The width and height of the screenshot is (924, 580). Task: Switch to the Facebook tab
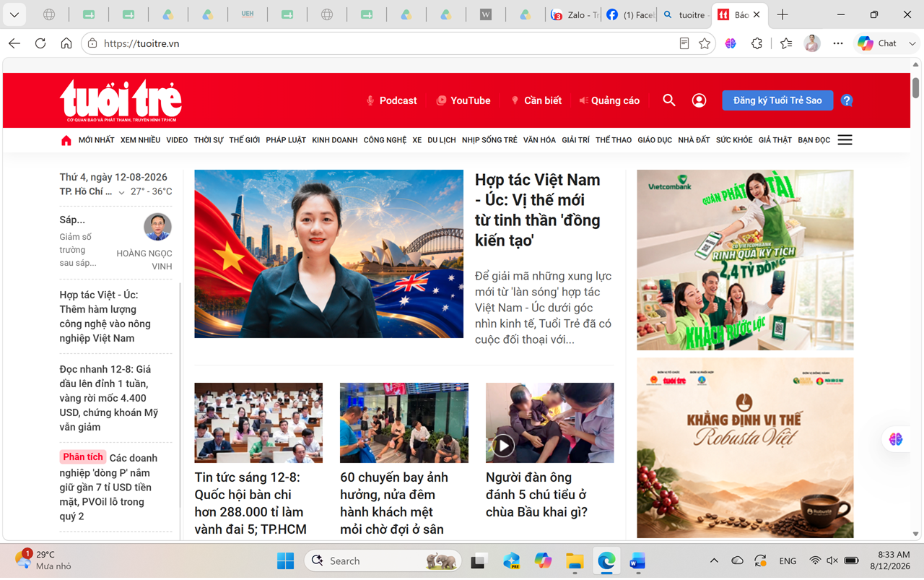(629, 14)
